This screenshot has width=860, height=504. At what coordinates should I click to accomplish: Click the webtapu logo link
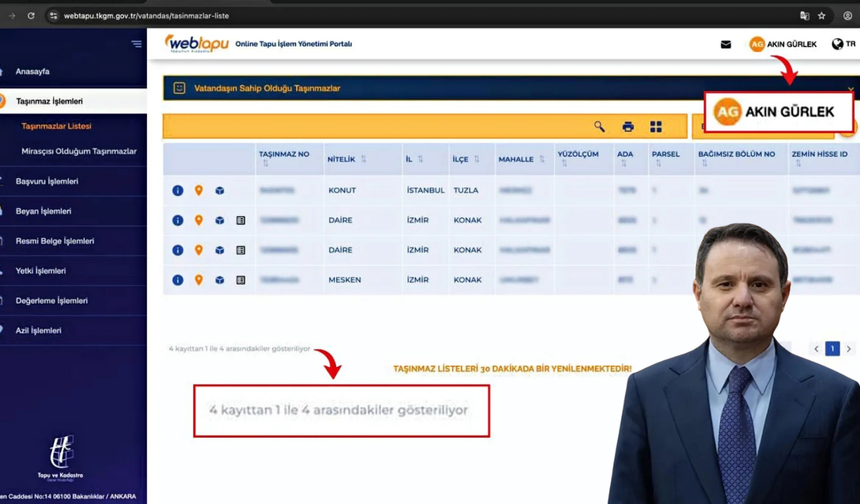pos(197,44)
